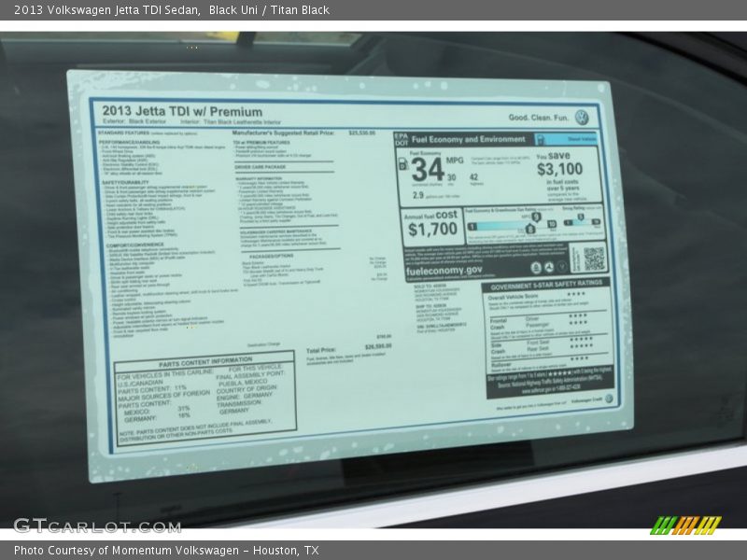Click the EPA seal next to fueleconomy.gov
Viewport: 747px width, 560px height.
pyautogui.click(x=536, y=268)
